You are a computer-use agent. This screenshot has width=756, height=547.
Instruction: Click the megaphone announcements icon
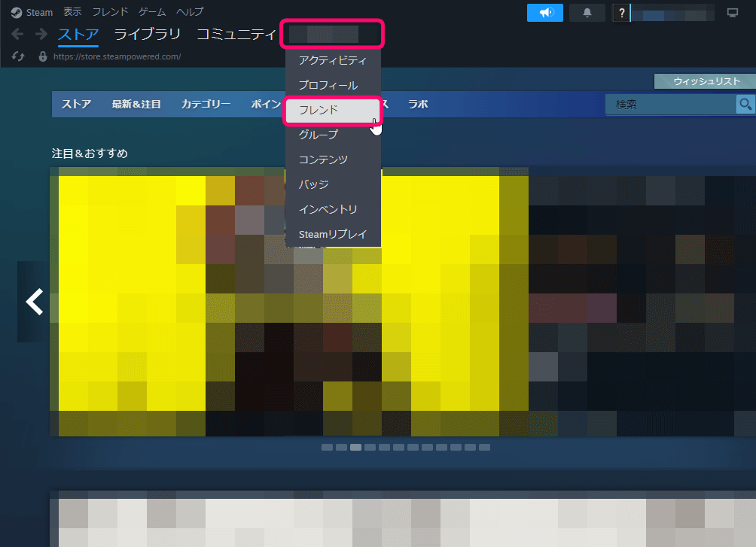tap(546, 13)
